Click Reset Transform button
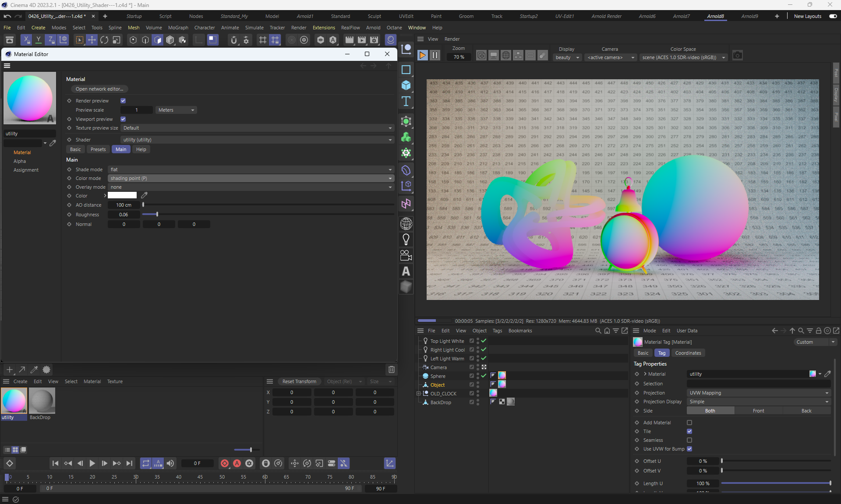The height and width of the screenshot is (504, 841). coord(299,381)
